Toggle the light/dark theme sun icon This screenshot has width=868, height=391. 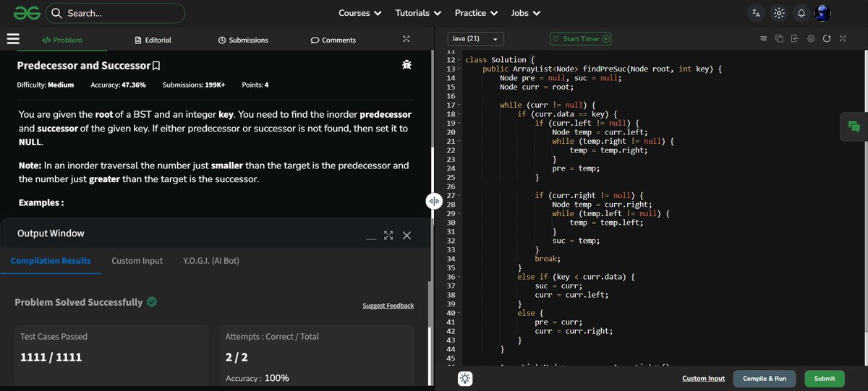(778, 13)
